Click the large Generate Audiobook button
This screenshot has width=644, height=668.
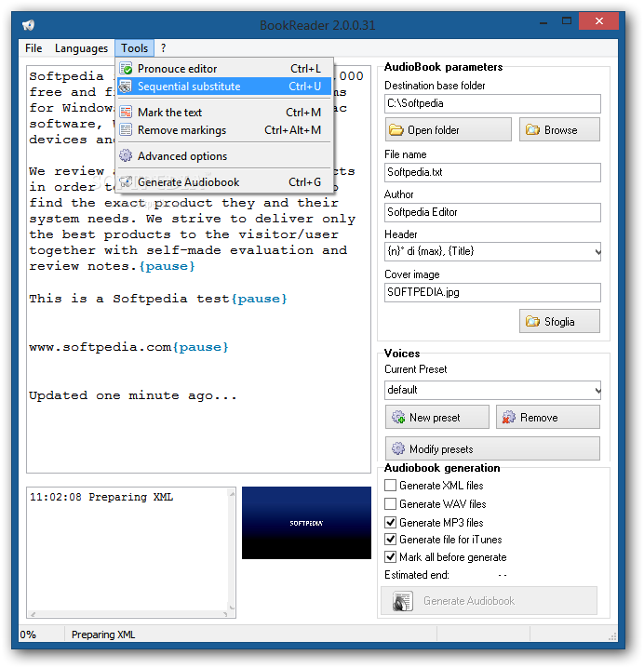click(489, 601)
